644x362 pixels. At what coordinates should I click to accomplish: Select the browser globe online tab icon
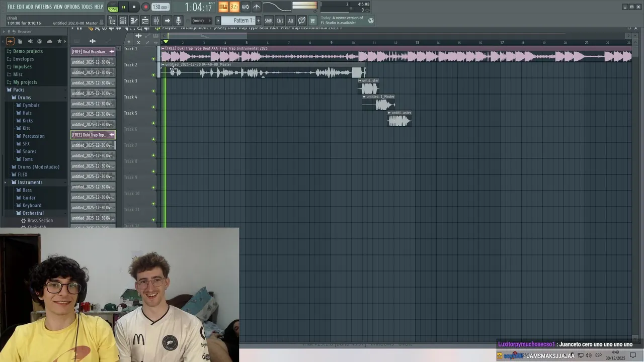[39, 41]
